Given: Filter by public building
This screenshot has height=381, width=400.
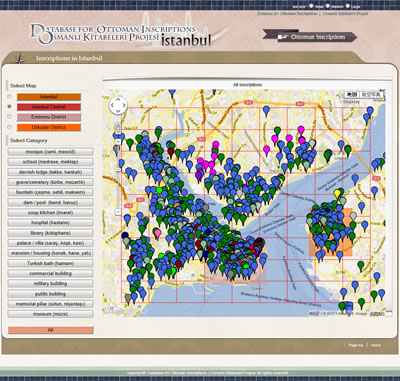Looking at the screenshot, I should 50,294.
